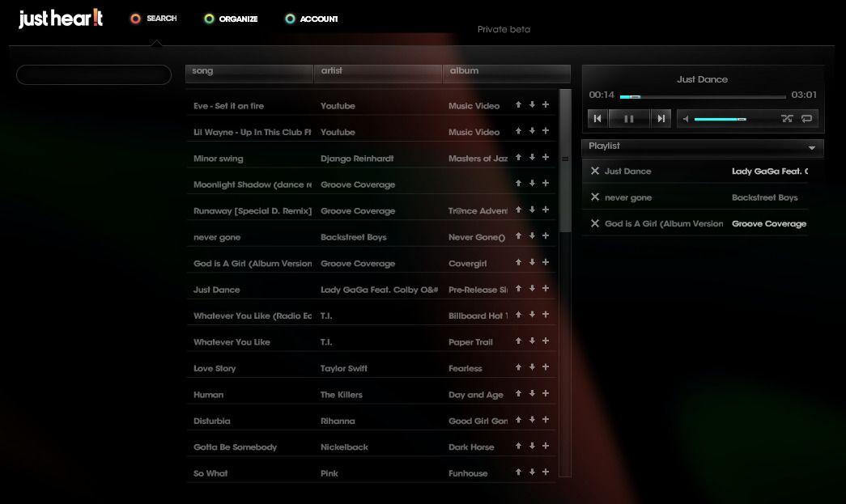Select the Human song title
Image resolution: width=846 pixels, height=504 pixels.
208,395
